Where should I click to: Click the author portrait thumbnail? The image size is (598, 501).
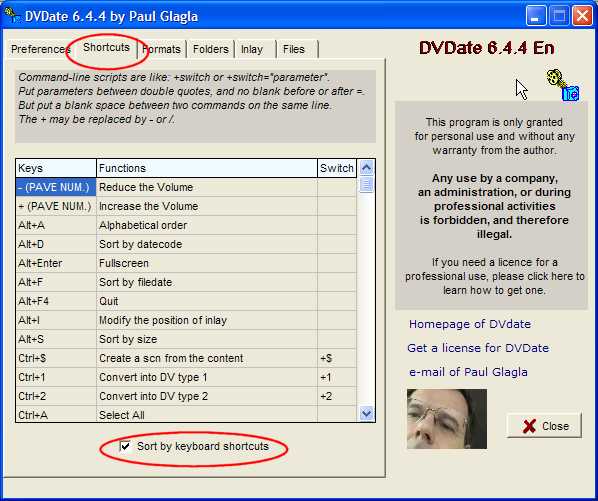(x=447, y=419)
